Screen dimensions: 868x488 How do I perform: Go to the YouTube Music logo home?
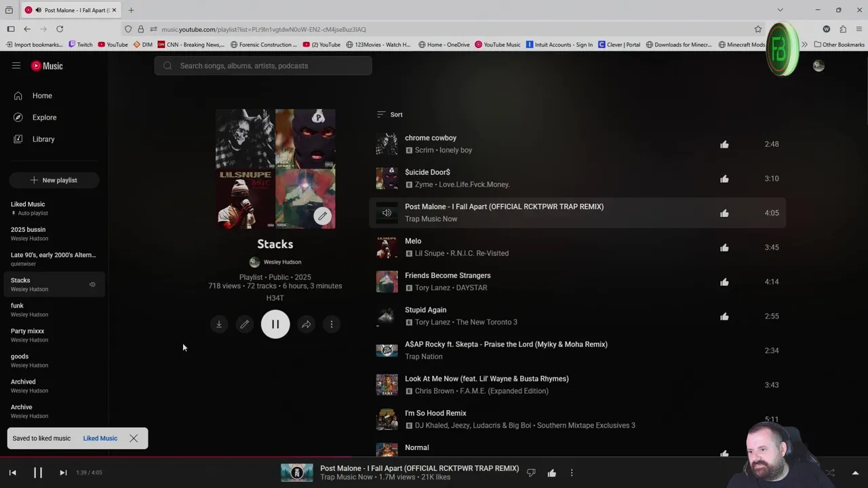pyautogui.click(x=47, y=66)
